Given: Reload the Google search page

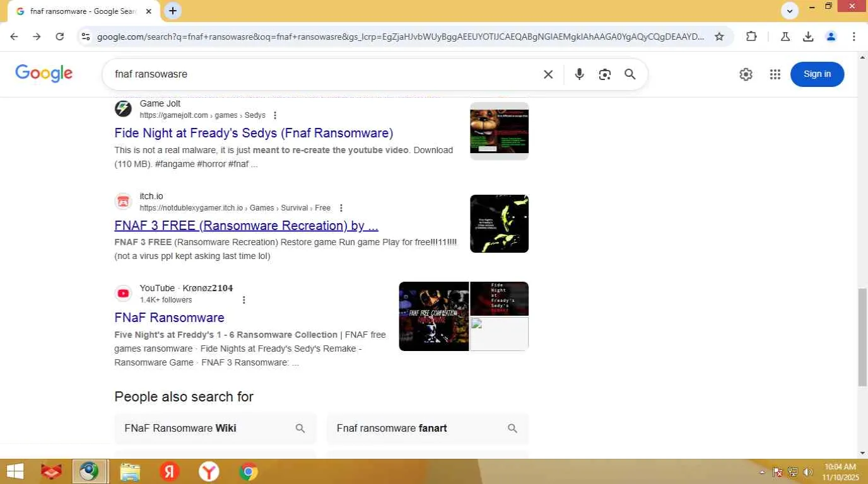Looking at the screenshot, I should pyautogui.click(x=60, y=37).
